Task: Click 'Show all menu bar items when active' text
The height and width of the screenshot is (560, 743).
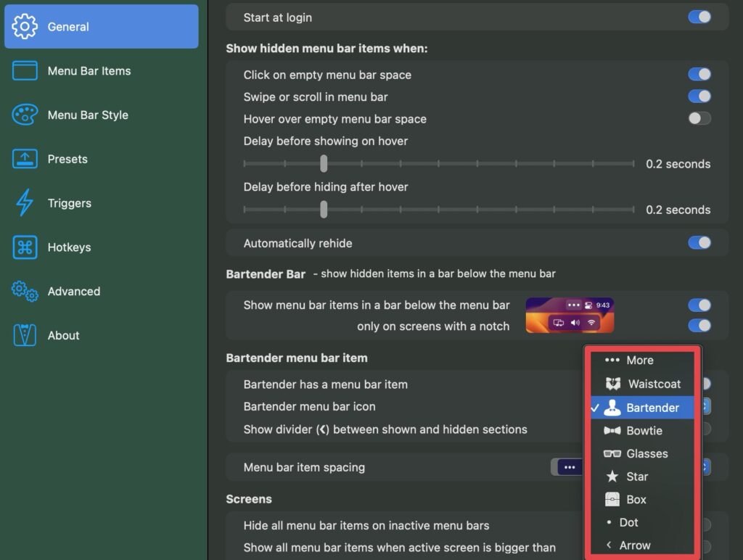Action: point(400,548)
